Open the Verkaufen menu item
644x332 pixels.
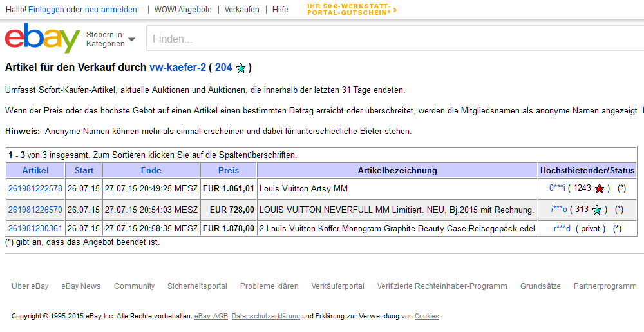click(242, 10)
